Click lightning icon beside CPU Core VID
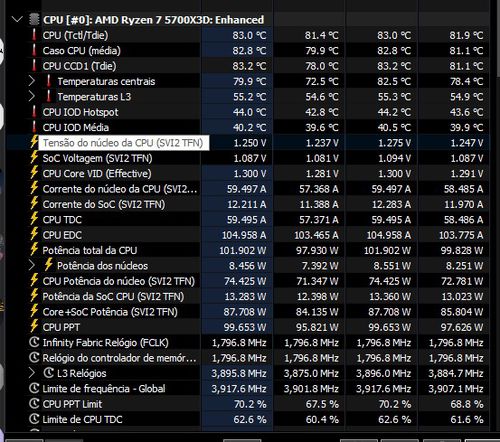Viewport: 500px width, 442px height. (x=34, y=172)
